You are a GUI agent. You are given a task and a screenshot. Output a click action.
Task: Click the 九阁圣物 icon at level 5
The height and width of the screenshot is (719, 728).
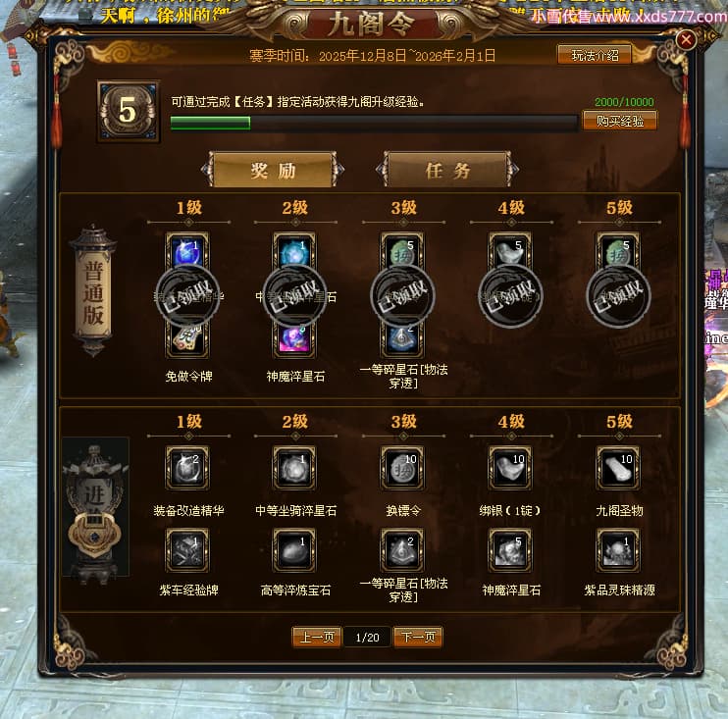(x=618, y=468)
